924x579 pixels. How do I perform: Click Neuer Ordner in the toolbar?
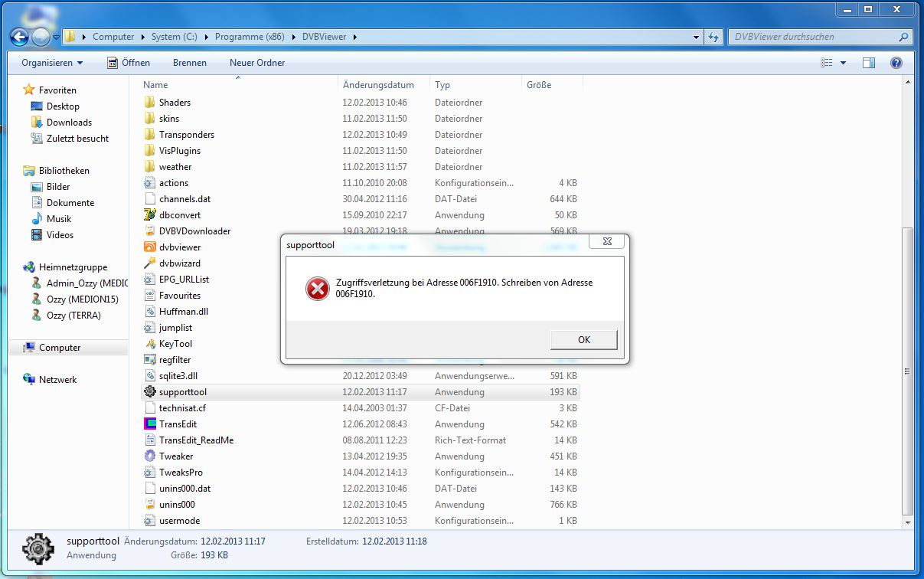[x=257, y=63]
